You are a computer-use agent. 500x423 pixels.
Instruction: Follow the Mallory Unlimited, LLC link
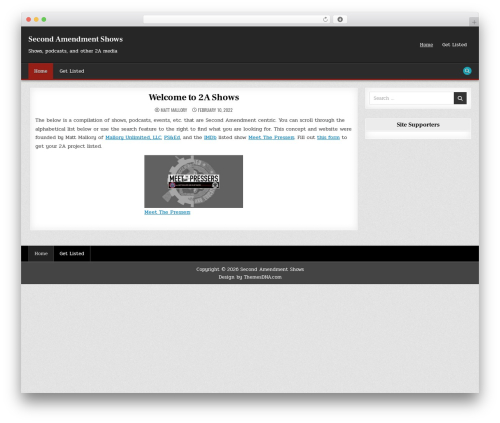(133, 137)
